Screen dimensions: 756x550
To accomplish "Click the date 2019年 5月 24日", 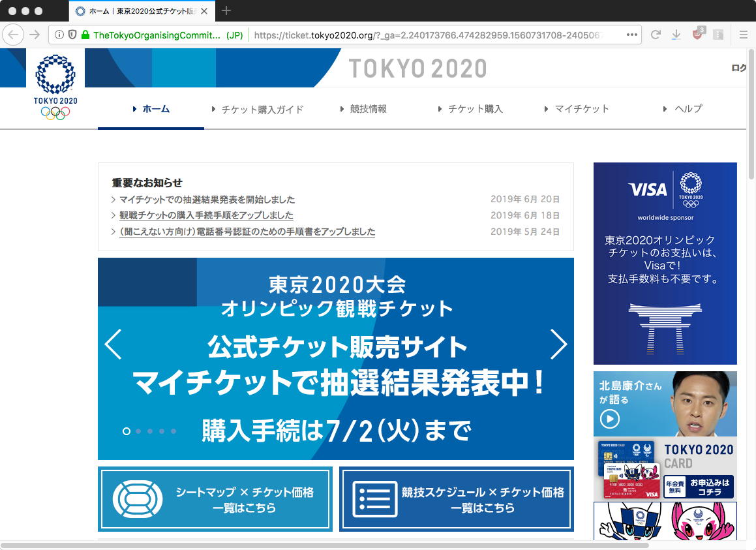I will pyautogui.click(x=525, y=232).
